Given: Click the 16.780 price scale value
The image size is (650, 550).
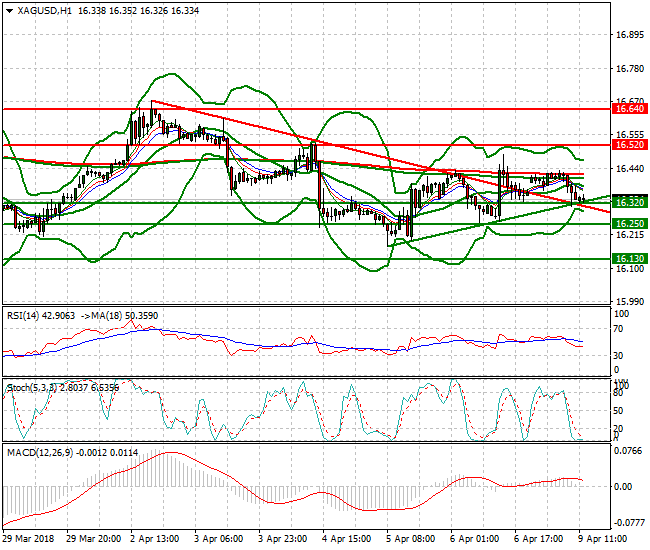Looking at the screenshot, I should [x=630, y=69].
